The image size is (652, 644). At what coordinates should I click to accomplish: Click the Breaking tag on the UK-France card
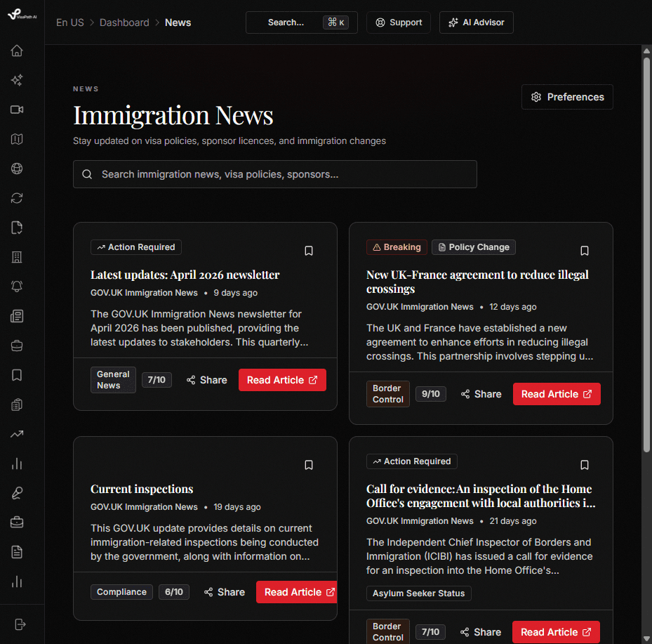coord(397,247)
